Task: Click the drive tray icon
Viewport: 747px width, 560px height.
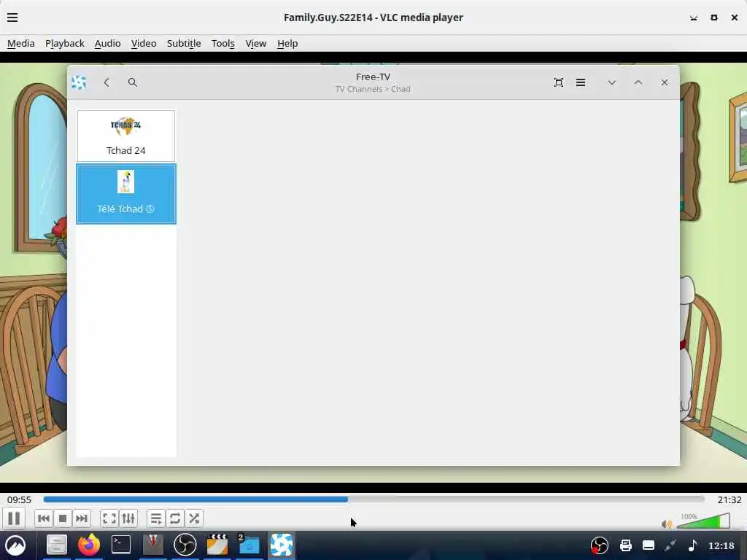Action: [649, 545]
